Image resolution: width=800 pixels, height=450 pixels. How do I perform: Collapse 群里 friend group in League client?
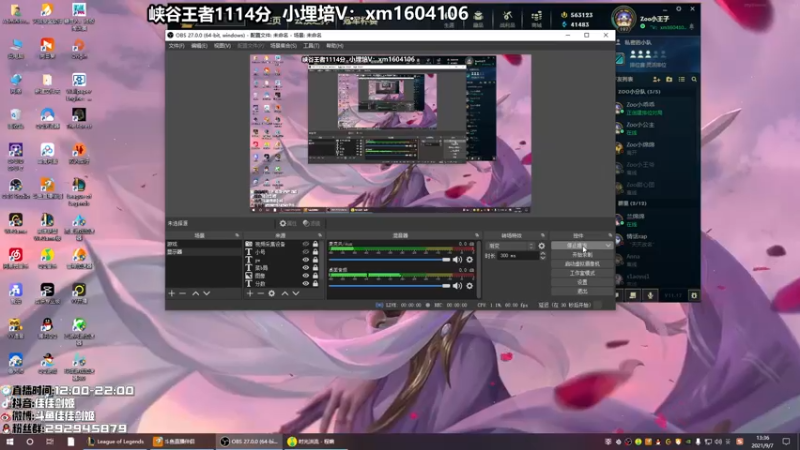[632, 204]
